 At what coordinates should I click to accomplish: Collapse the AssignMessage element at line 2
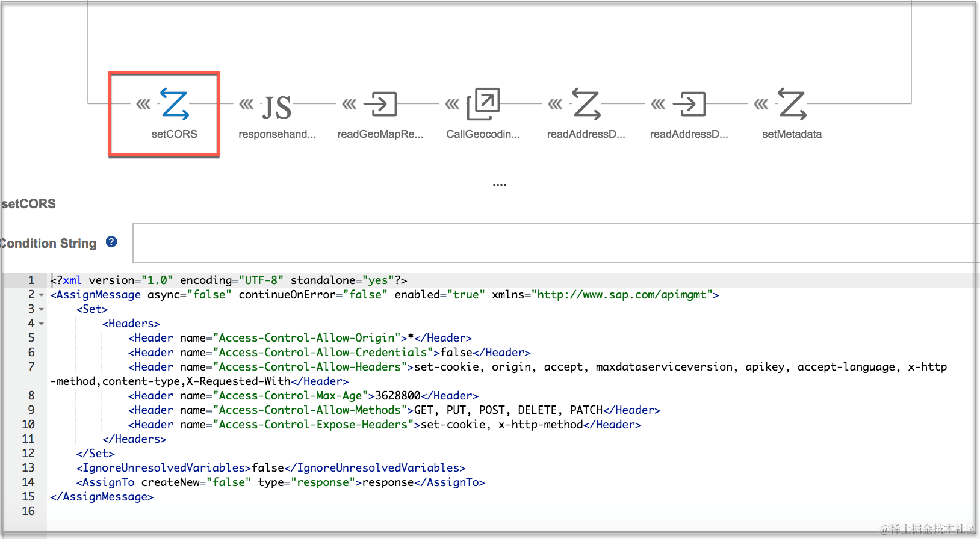pos(42,295)
